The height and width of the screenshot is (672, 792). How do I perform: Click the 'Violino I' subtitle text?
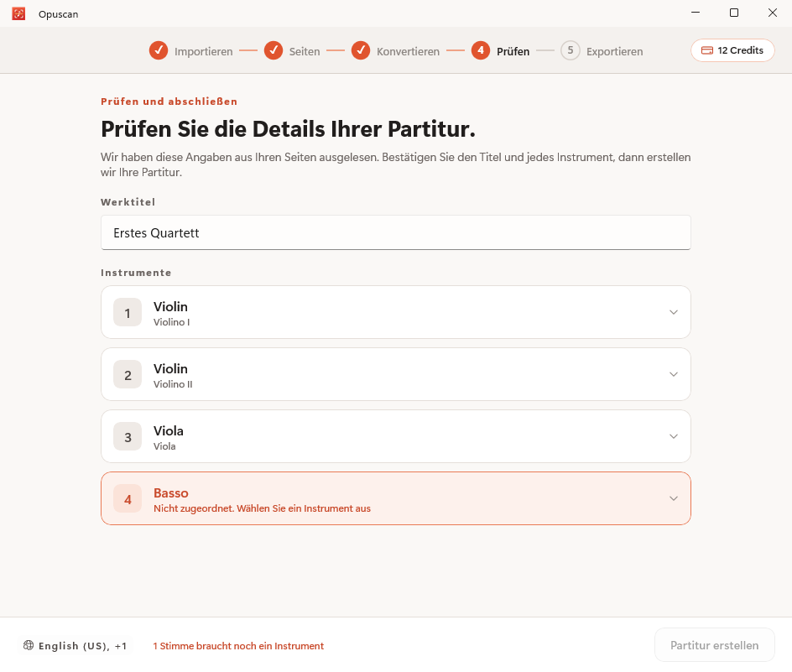(x=172, y=322)
